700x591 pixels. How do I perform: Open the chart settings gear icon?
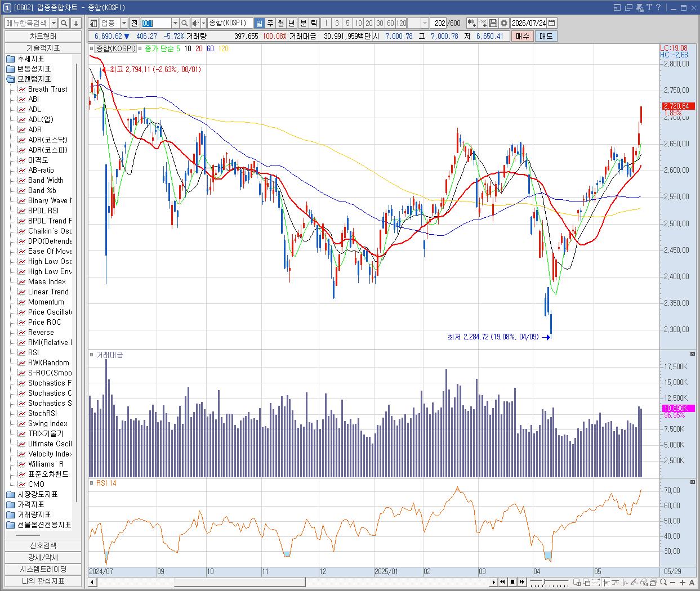504,23
